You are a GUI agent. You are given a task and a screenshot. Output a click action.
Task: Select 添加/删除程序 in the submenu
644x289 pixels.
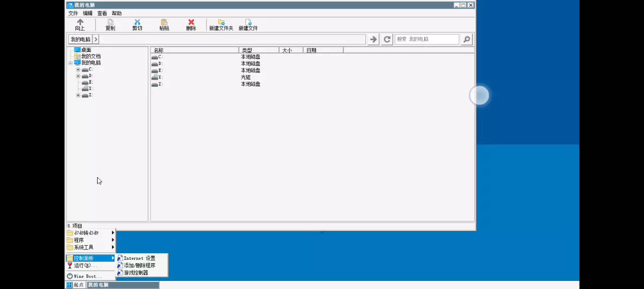click(x=139, y=265)
